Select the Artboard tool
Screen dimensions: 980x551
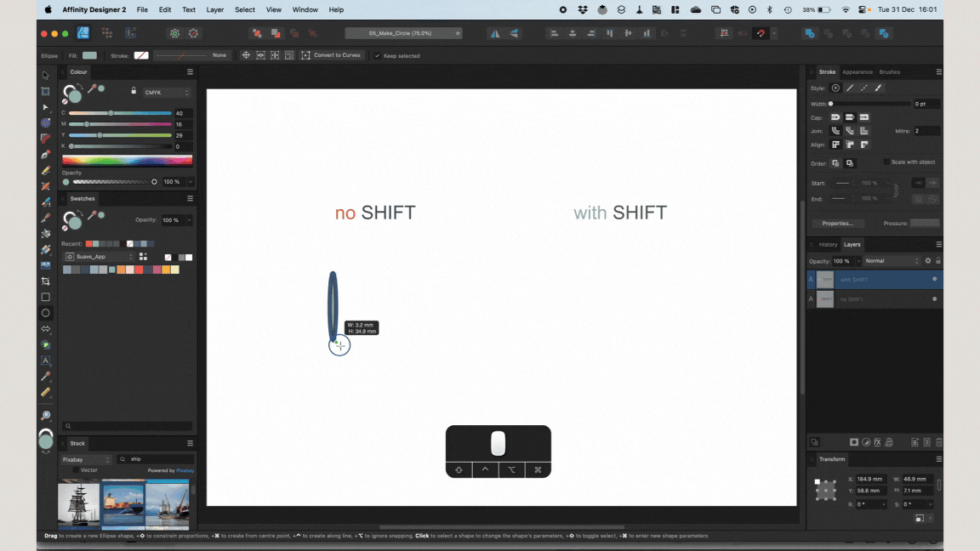[46, 91]
